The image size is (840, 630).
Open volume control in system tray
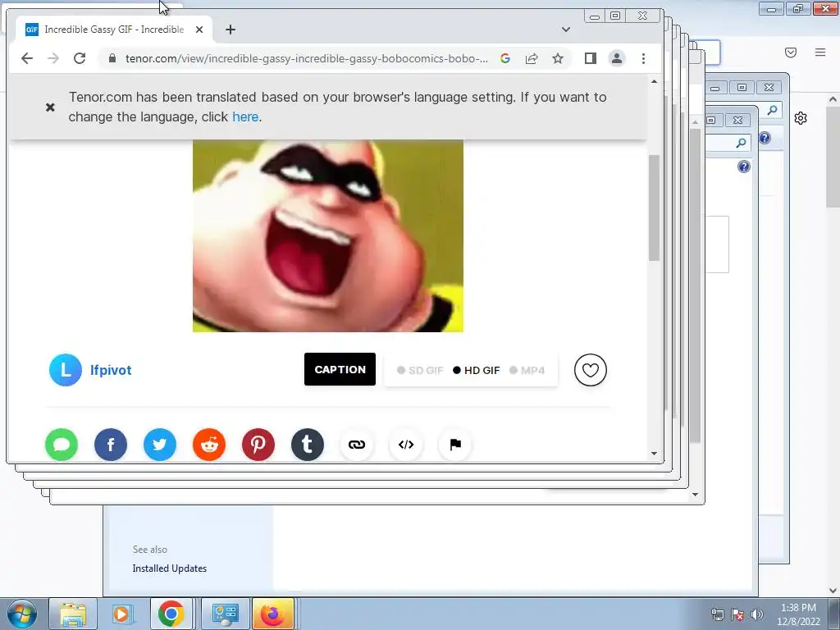coord(757,614)
